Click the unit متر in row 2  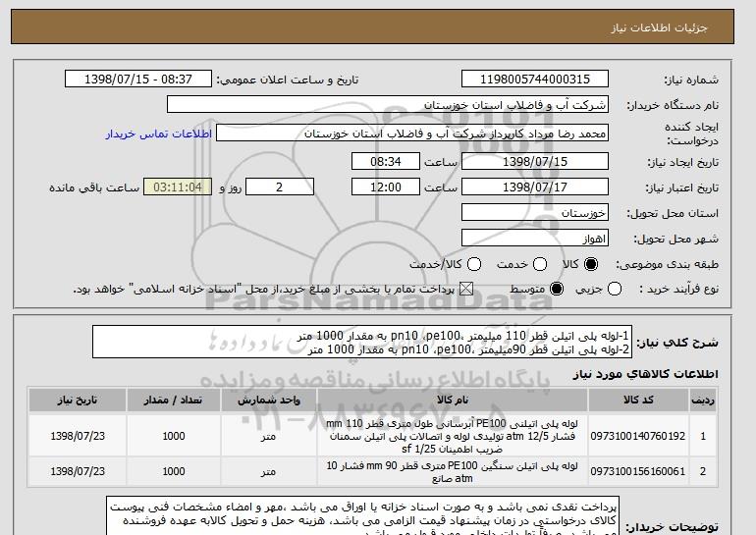point(269,471)
